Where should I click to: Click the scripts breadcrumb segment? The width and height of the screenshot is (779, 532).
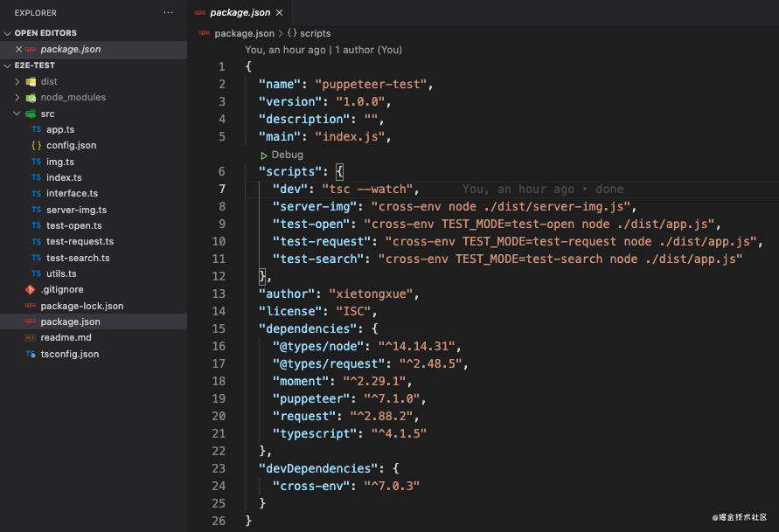315,33
